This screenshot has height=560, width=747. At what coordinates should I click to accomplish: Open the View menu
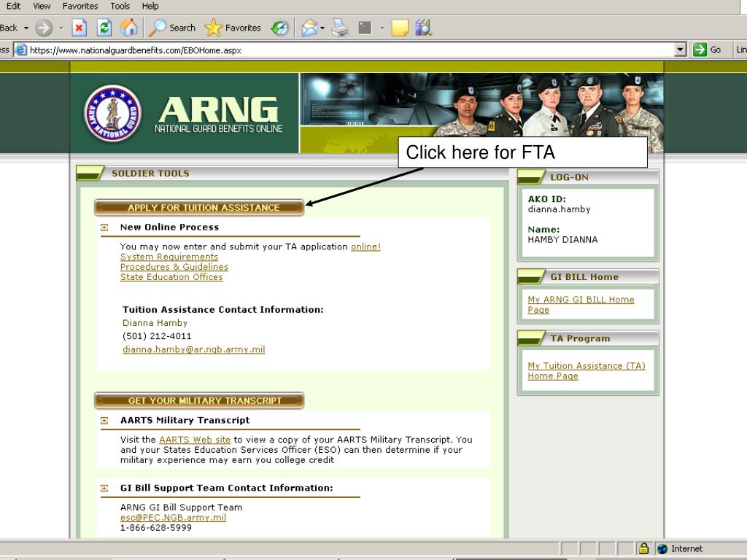pos(42,6)
